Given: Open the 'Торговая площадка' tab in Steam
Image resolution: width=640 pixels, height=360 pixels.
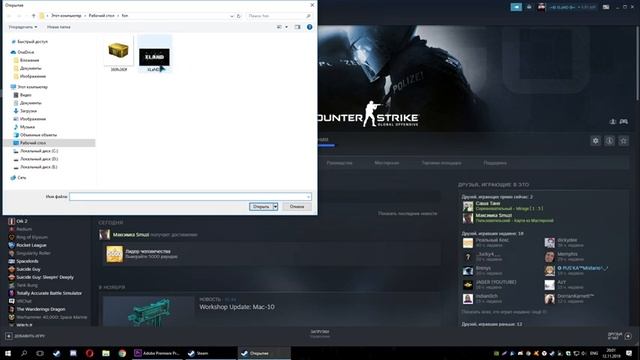Looking at the screenshot, I should coord(441,163).
